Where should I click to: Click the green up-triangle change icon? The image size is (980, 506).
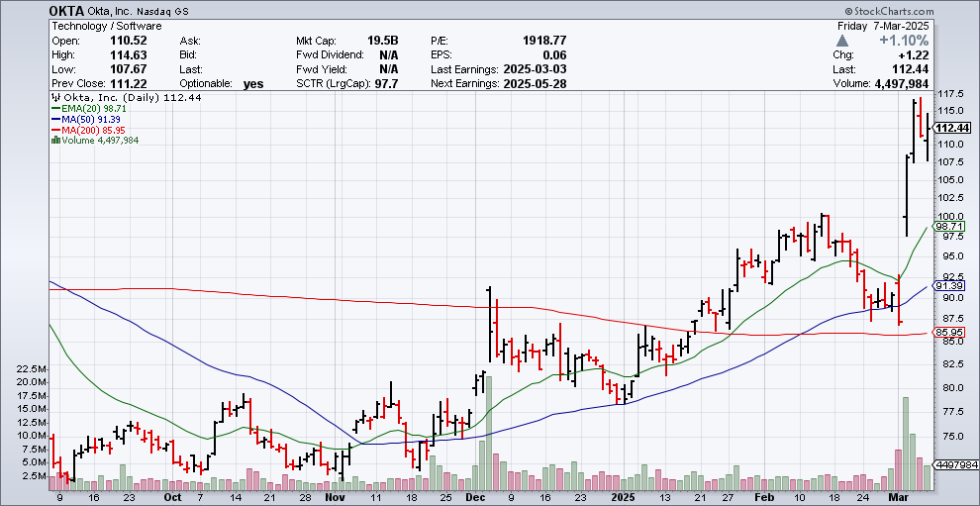[841, 41]
